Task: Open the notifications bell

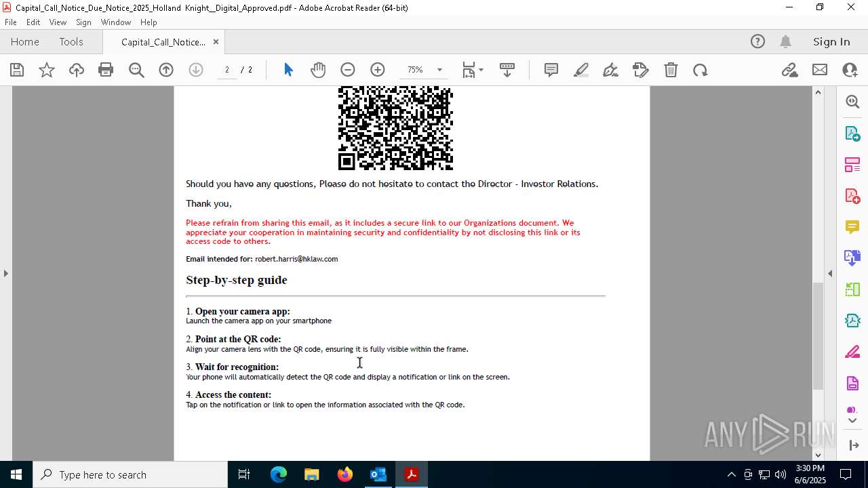Action: point(786,42)
